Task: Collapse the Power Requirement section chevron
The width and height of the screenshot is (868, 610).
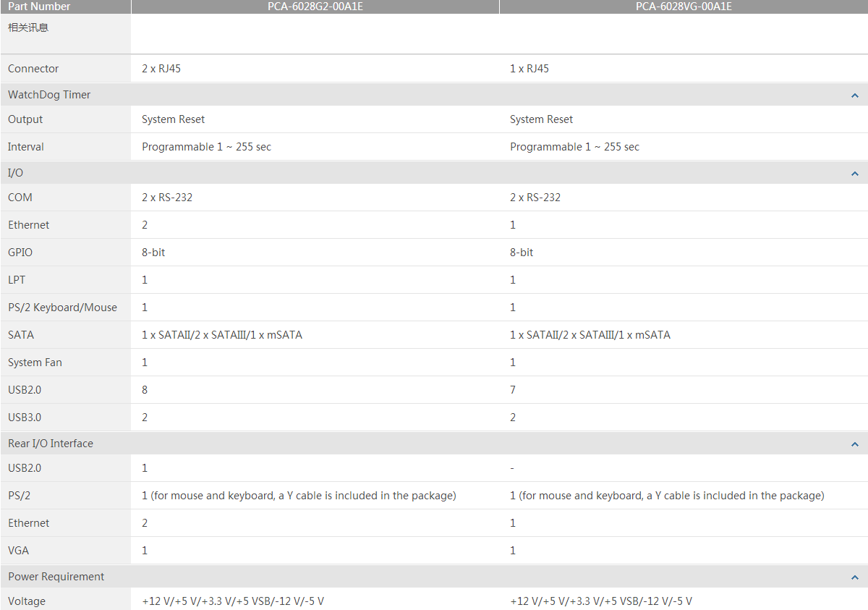Action: pos(854,577)
